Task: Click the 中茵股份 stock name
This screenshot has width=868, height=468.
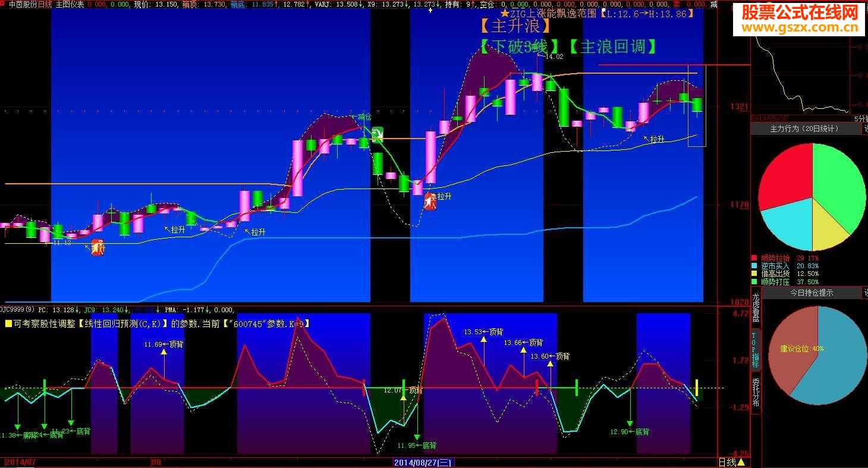Action: (x=23, y=4)
